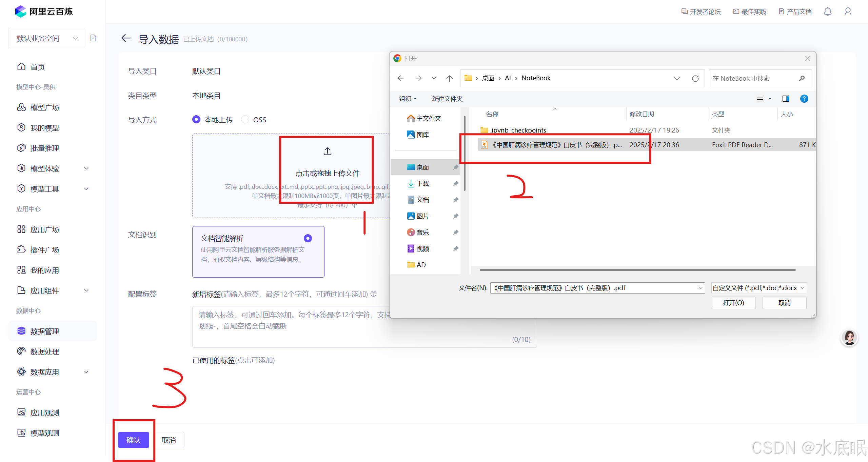Viewport: 868px width, 462px height.
Task: Click refresh icon in file dialog address bar
Action: [x=695, y=79]
